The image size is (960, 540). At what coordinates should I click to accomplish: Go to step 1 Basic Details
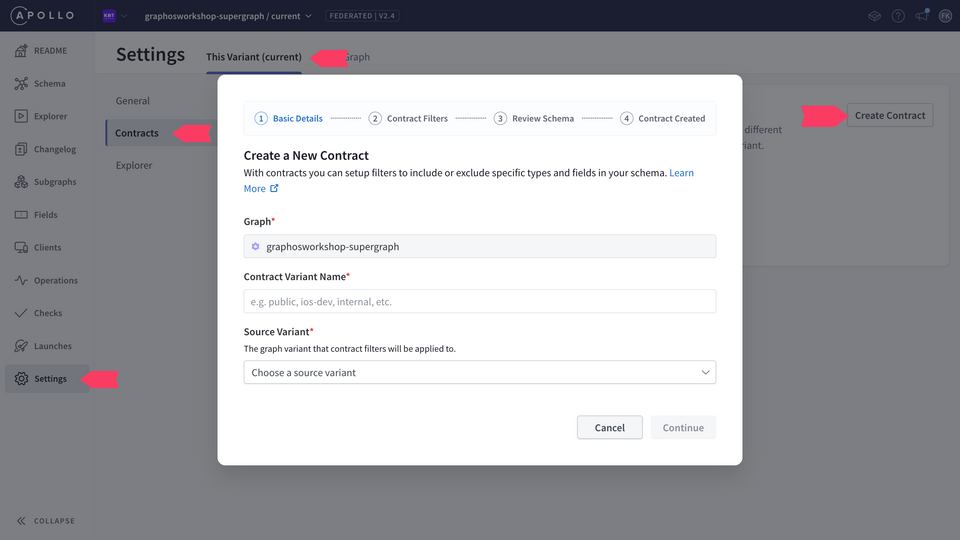click(x=288, y=118)
